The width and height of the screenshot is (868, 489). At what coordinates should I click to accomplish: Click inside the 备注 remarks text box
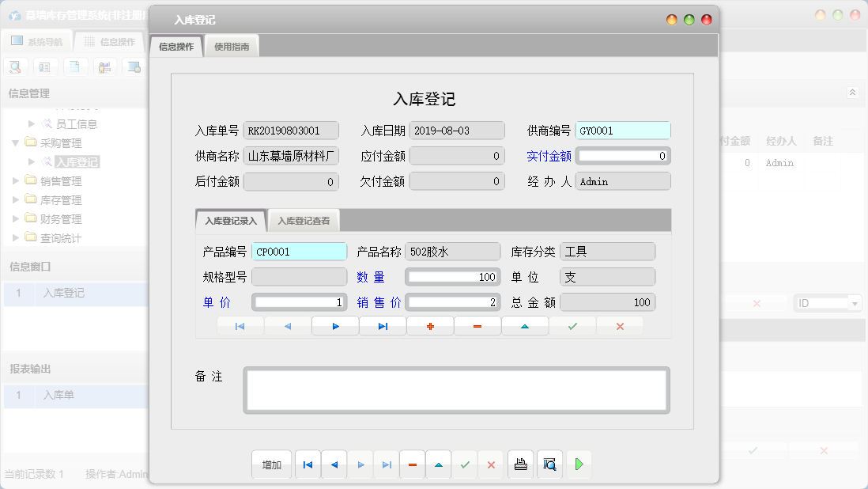456,389
